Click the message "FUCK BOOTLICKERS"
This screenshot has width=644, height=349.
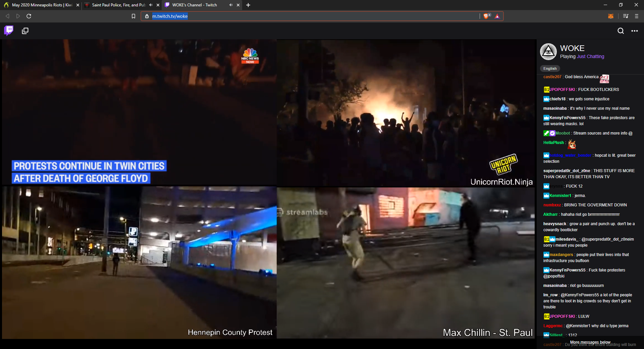click(599, 90)
